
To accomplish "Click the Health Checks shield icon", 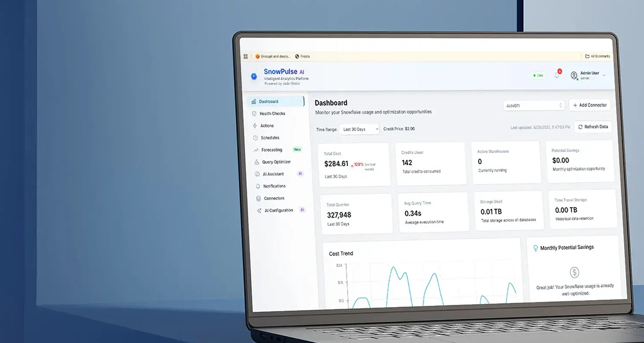I will click(x=254, y=114).
